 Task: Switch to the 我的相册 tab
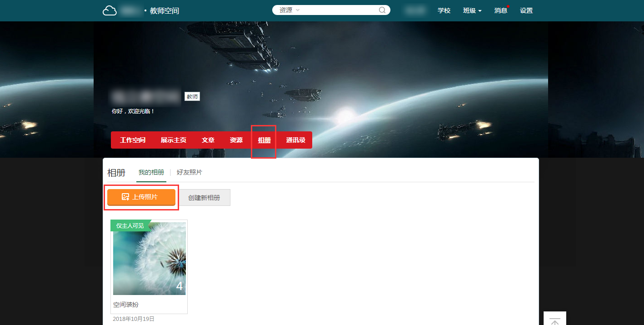(151, 173)
